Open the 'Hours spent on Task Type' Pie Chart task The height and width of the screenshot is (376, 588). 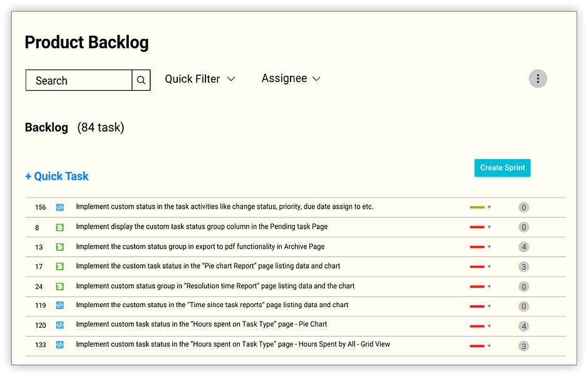(x=202, y=324)
